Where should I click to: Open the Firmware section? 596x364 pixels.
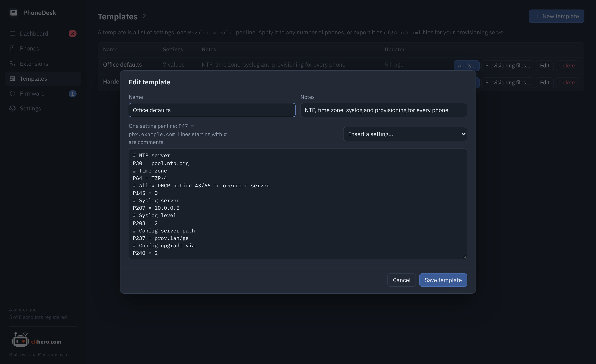pos(43,93)
